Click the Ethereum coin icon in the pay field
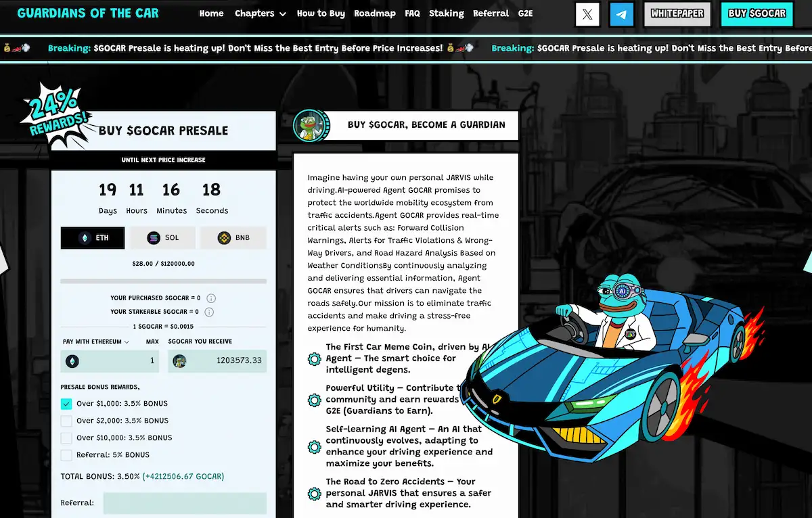Screen dimensions: 812x518 pos(72,361)
